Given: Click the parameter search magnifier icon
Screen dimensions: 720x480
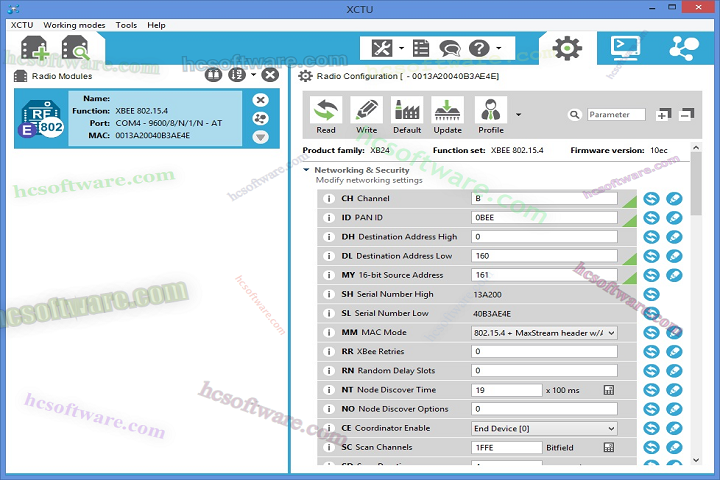Looking at the screenshot, I should tap(574, 114).
